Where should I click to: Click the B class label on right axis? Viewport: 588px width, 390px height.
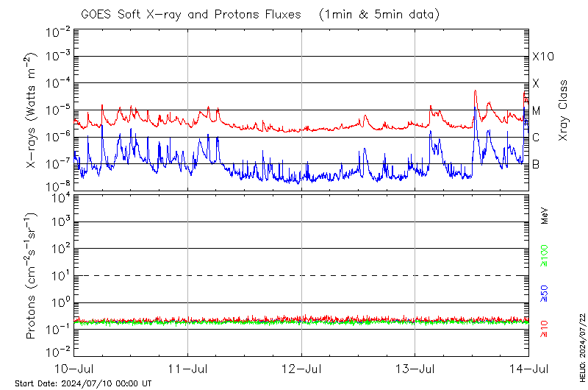(x=537, y=163)
